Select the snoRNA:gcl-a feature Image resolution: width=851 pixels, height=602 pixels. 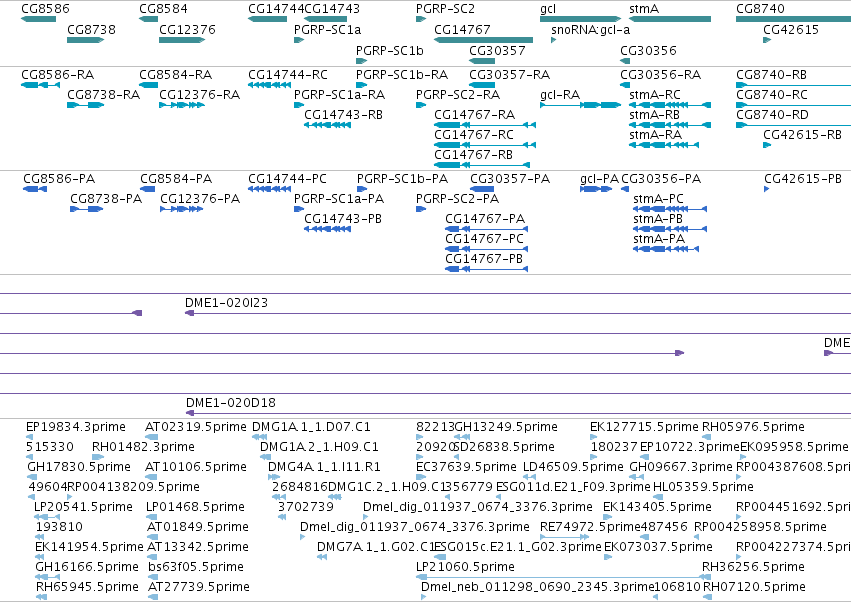click(x=554, y=40)
